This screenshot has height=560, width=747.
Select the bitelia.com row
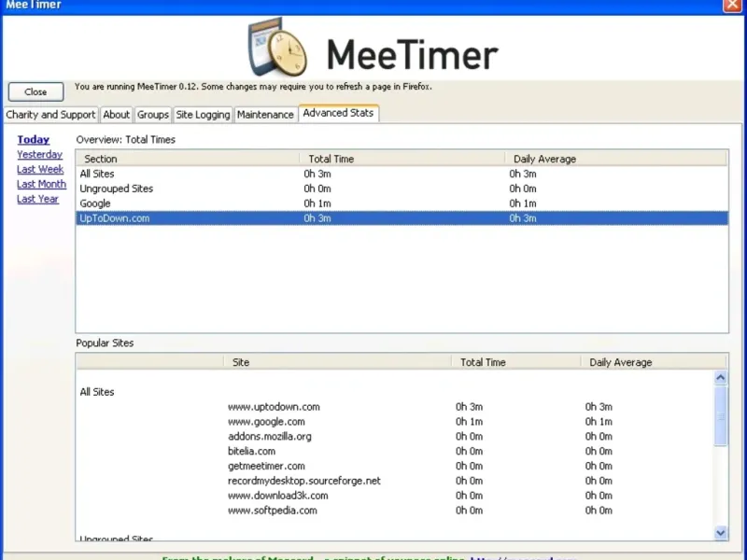395,451
